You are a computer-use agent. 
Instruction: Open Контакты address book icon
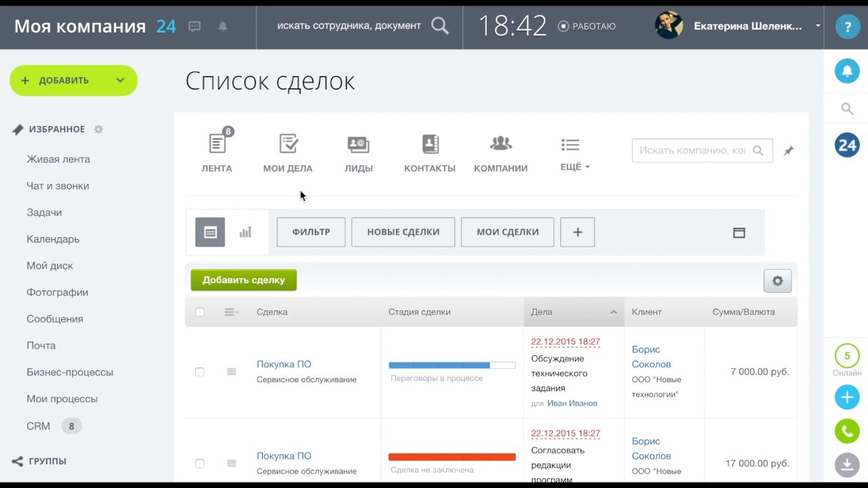click(430, 144)
